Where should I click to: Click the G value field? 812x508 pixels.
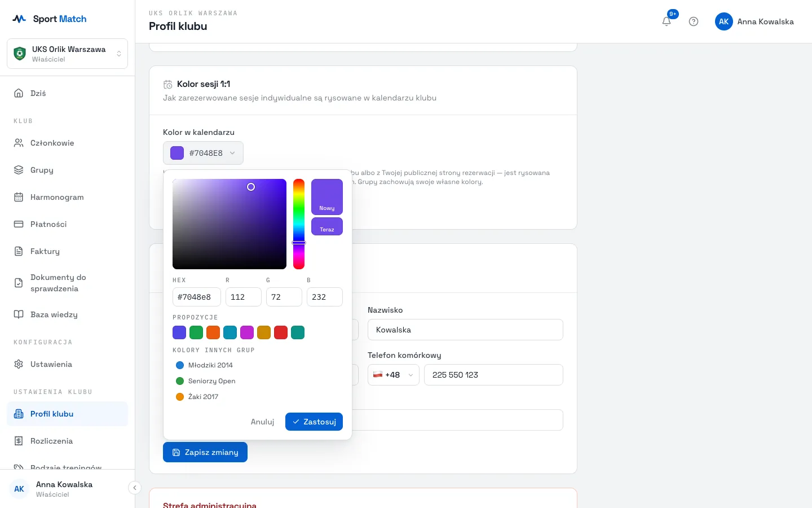(284, 297)
